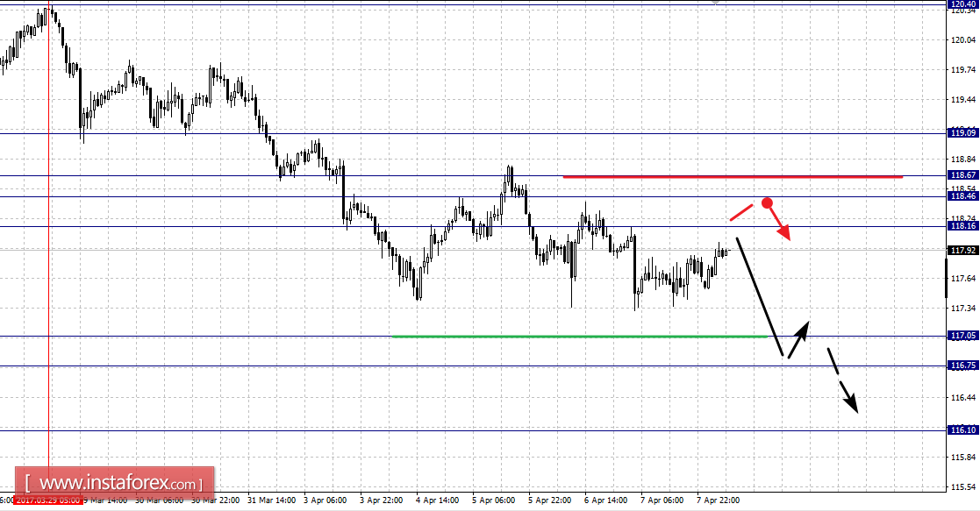Click the 6 Apr 14:00 time label

(605, 500)
